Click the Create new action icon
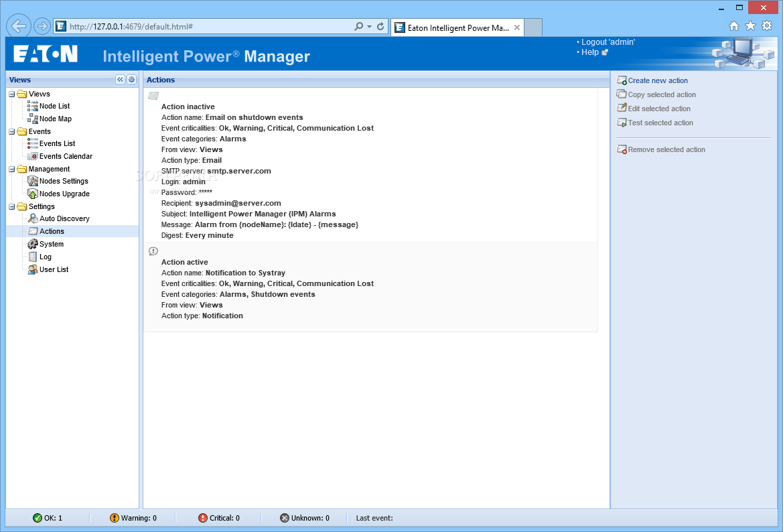Viewport: 783px width, 532px height. coord(622,80)
